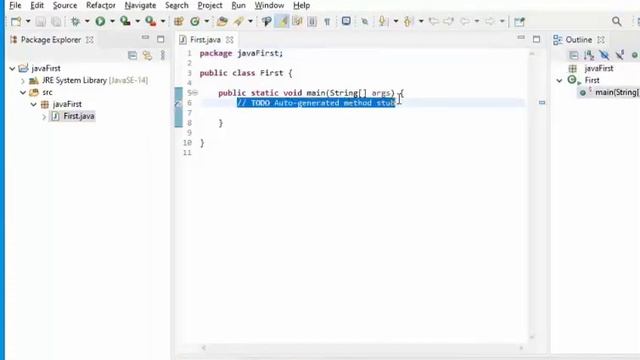Click the TODO marker in overview ruler

(542, 102)
